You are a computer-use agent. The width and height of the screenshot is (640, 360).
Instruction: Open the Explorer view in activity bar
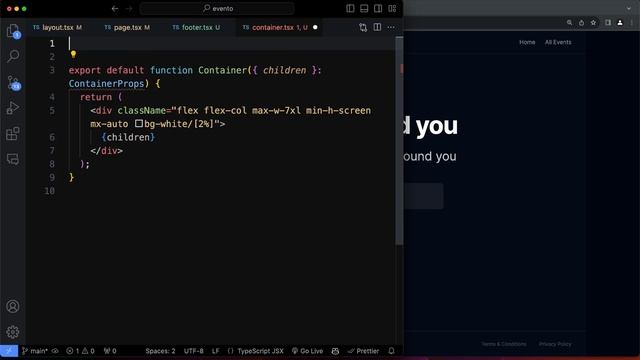[13, 31]
